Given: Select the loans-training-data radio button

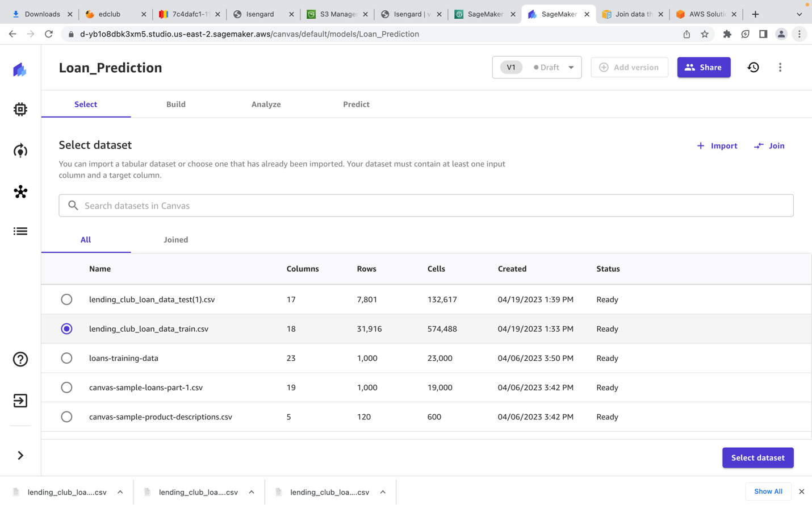Looking at the screenshot, I should pos(66,358).
